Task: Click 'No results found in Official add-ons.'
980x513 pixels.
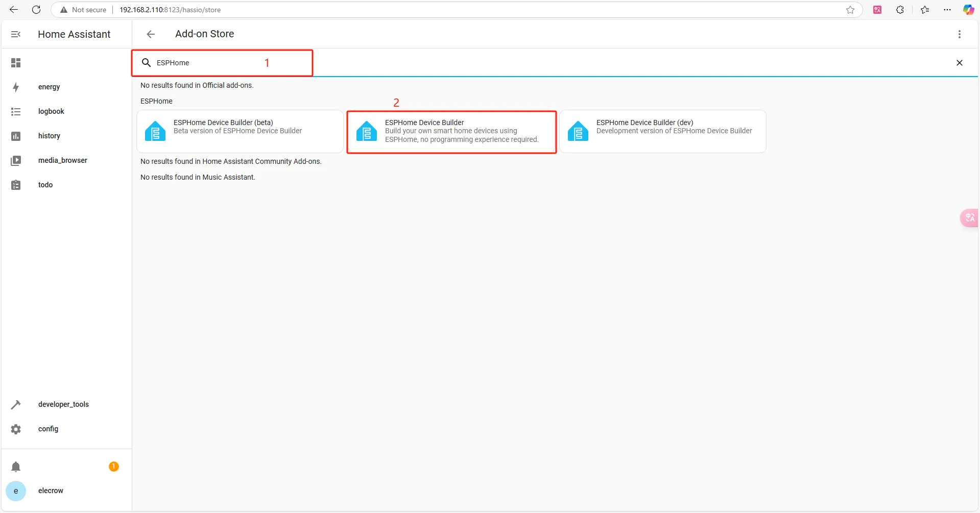Action: (x=197, y=85)
